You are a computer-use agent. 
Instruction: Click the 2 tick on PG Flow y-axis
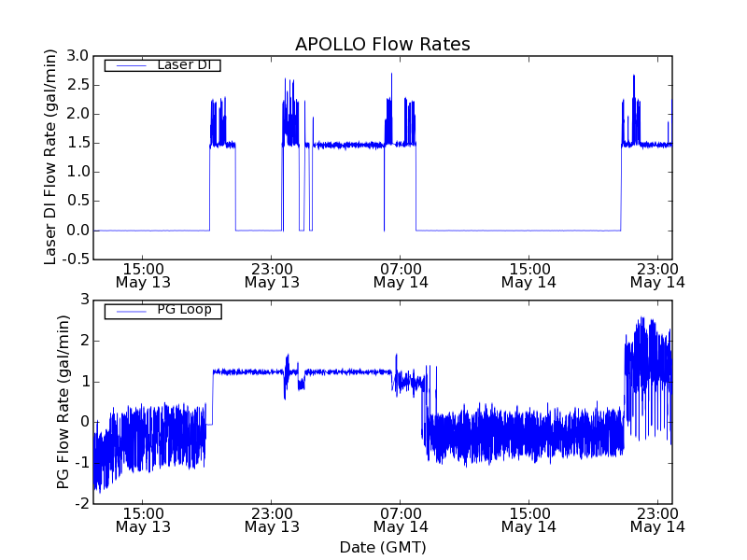(85, 341)
